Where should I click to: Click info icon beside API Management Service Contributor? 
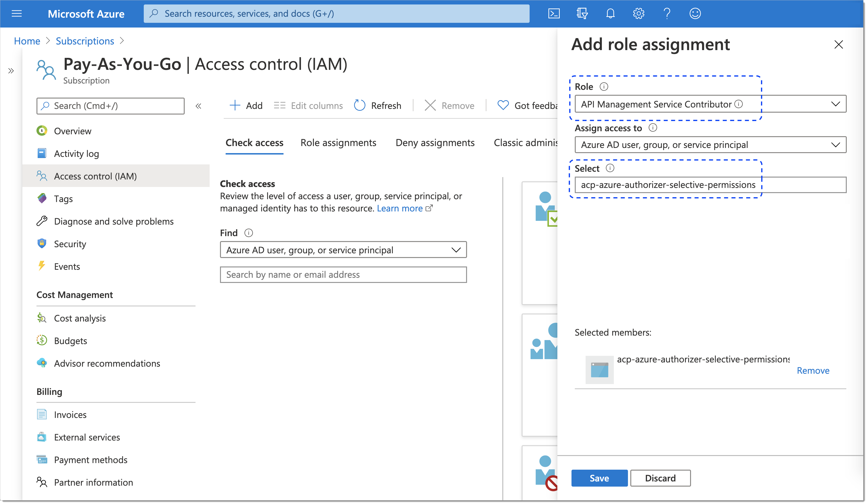pyautogui.click(x=739, y=104)
